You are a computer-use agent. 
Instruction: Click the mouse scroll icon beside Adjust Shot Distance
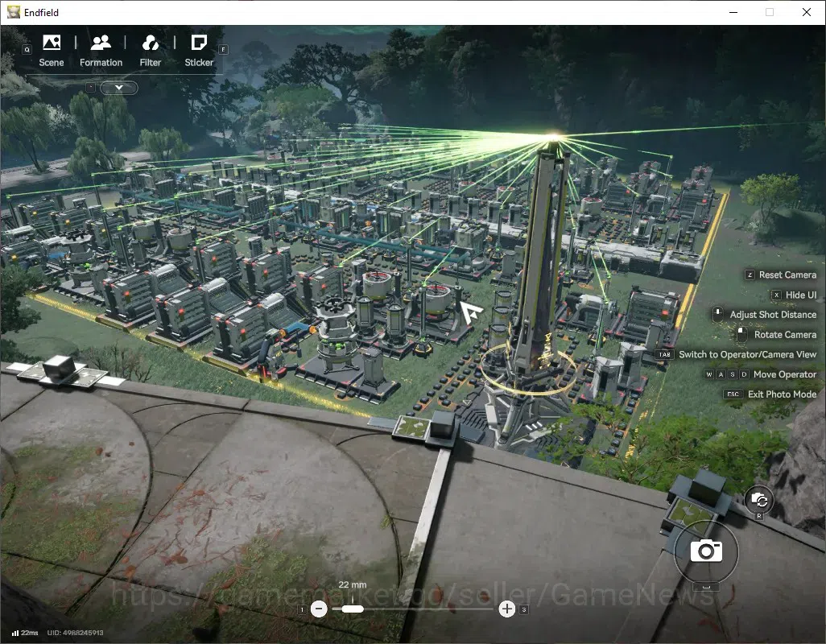[717, 315]
